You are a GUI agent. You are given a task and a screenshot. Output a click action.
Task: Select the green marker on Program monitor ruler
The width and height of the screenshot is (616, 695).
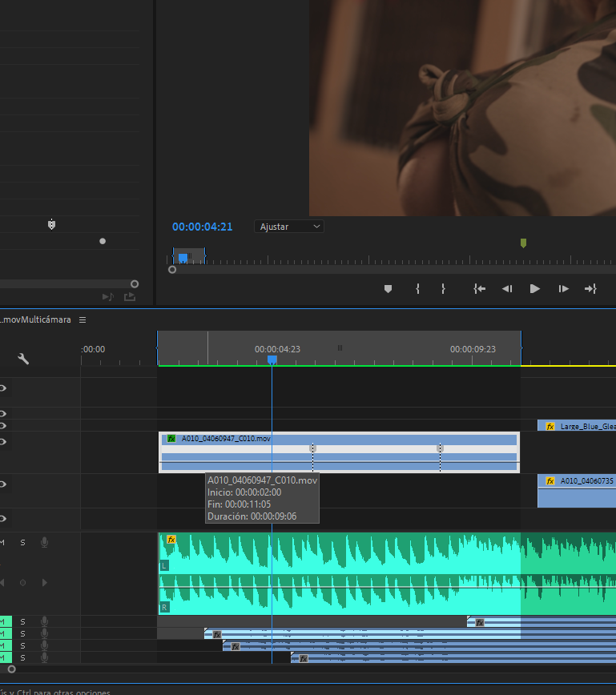pos(523,243)
